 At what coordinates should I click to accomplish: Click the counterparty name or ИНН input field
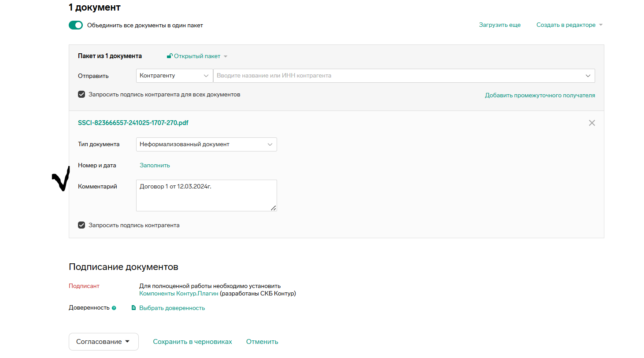click(396, 76)
